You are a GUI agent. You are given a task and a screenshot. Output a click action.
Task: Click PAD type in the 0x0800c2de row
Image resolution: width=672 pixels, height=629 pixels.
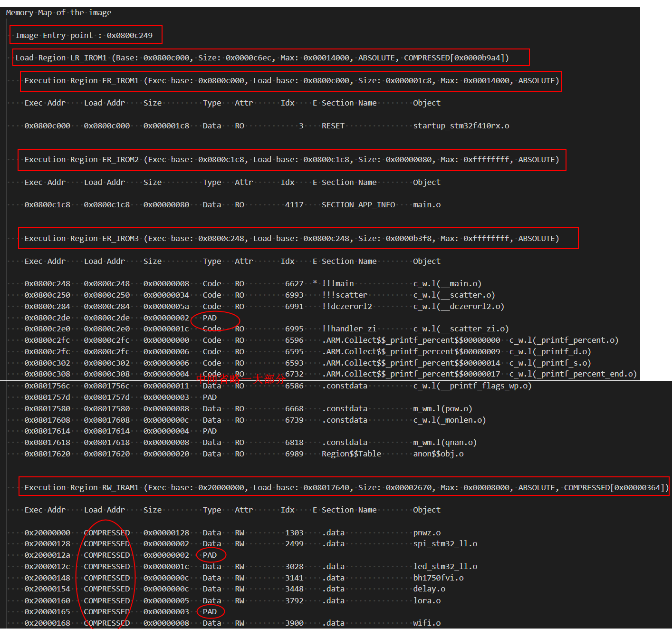tap(210, 318)
